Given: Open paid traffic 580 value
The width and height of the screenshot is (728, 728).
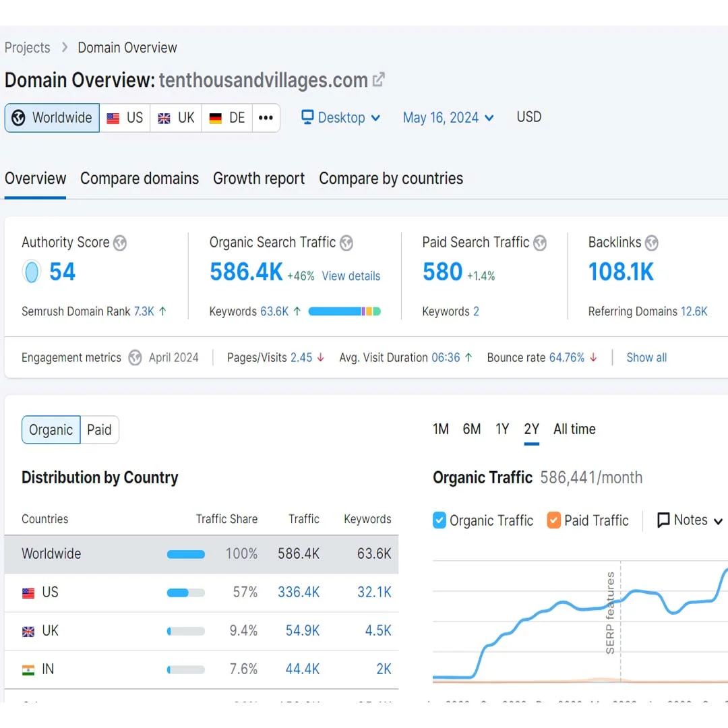Looking at the screenshot, I should (x=442, y=272).
